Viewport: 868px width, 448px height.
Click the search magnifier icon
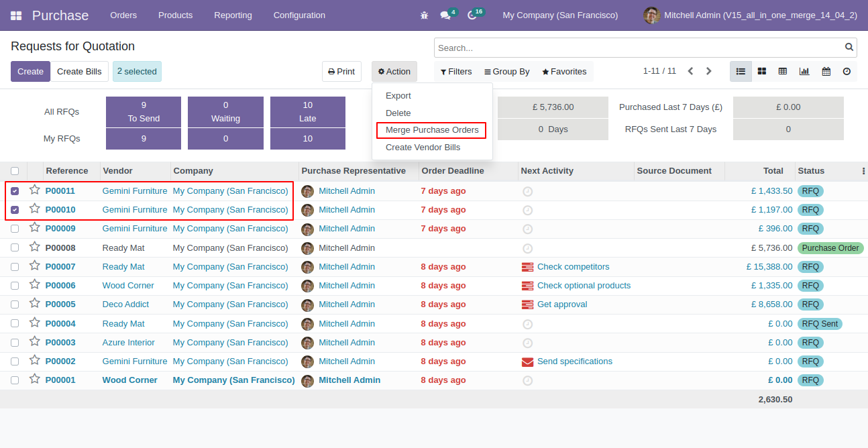click(849, 48)
